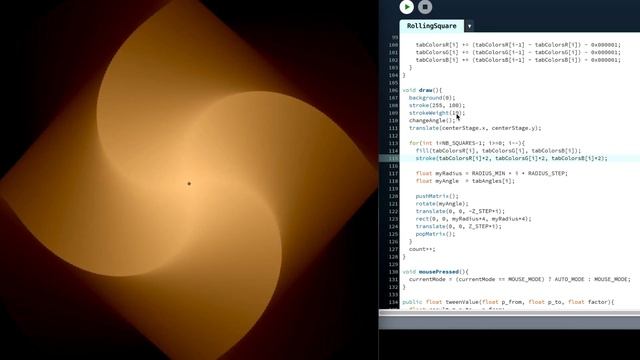Click the tabColorsB[i] += line

pos(518,60)
